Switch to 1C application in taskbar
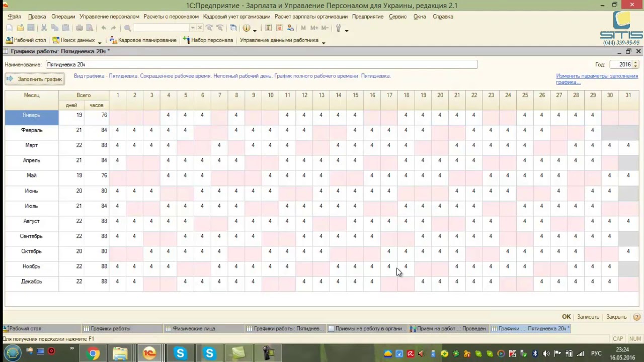 [149, 353]
